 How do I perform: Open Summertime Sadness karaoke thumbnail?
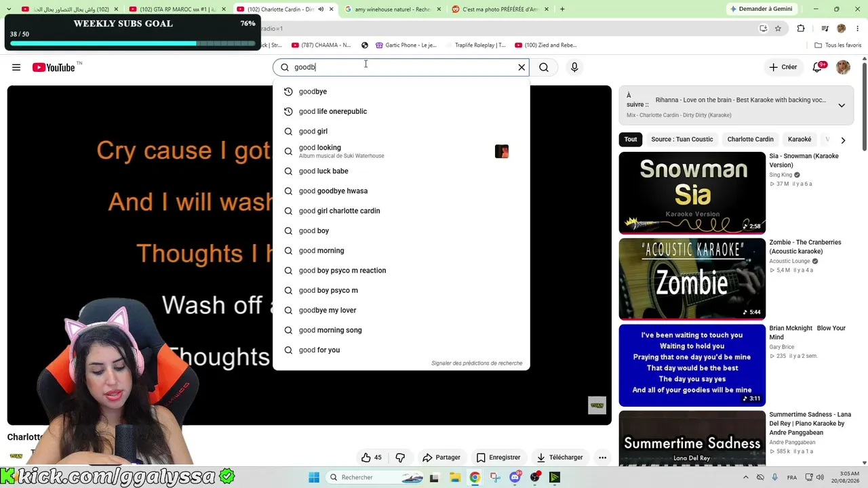coord(692,439)
